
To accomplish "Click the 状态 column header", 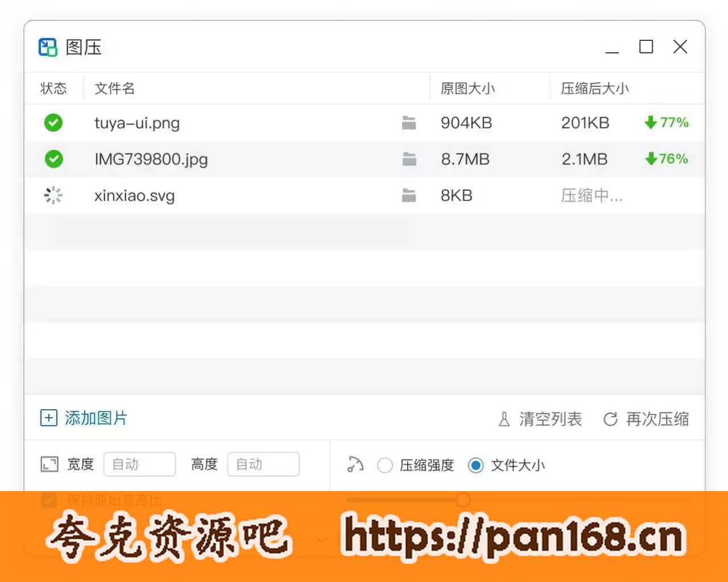I will click(x=53, y=88).
